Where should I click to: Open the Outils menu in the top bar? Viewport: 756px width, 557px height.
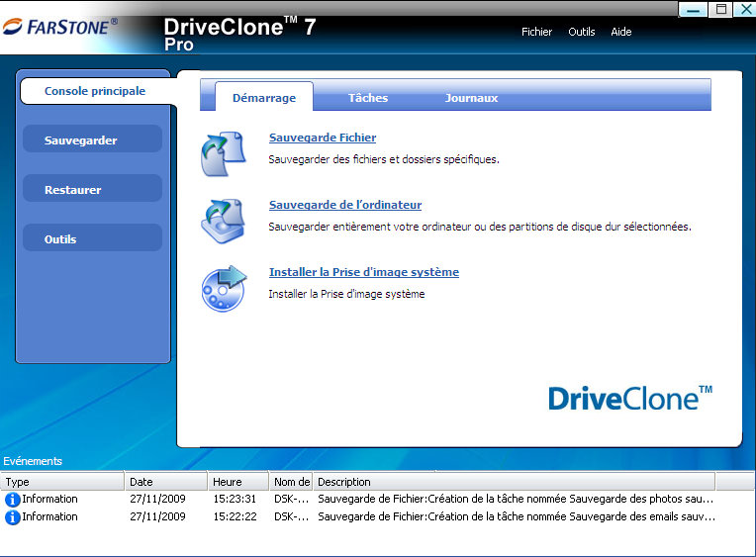(x=582, y=32)
